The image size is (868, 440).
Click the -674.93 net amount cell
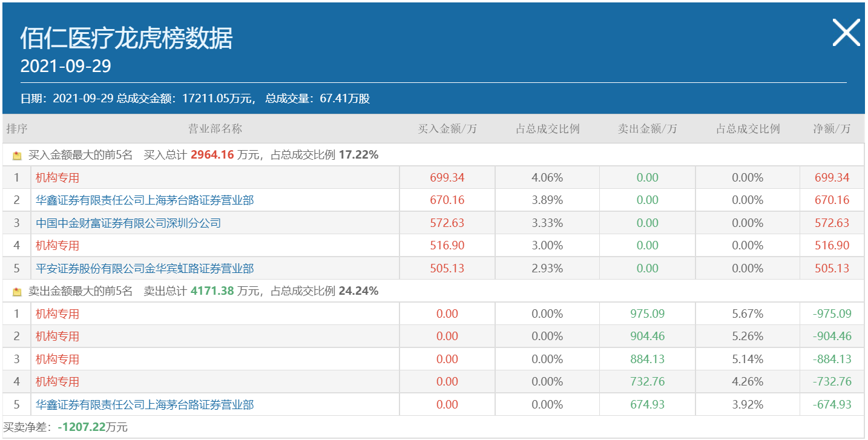832,405
